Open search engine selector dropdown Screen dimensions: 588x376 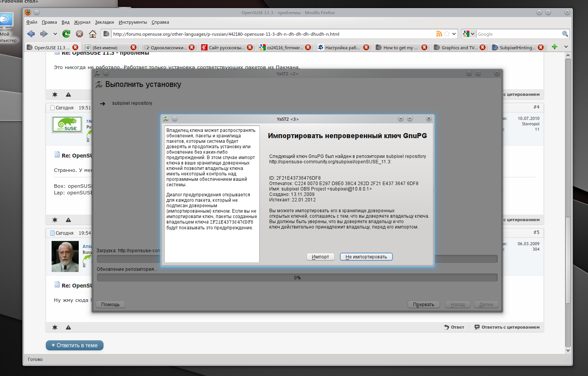click(x=469, y=34)
